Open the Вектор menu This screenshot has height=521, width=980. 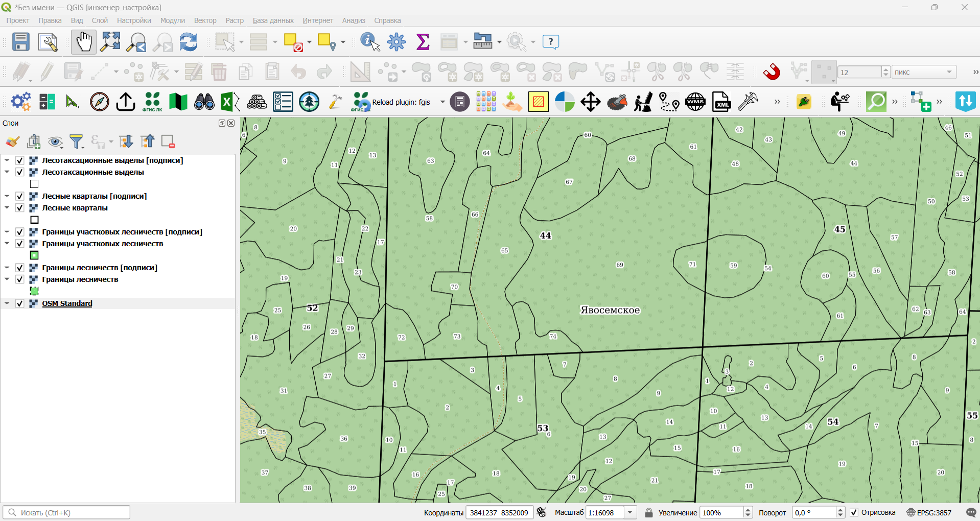205,20
